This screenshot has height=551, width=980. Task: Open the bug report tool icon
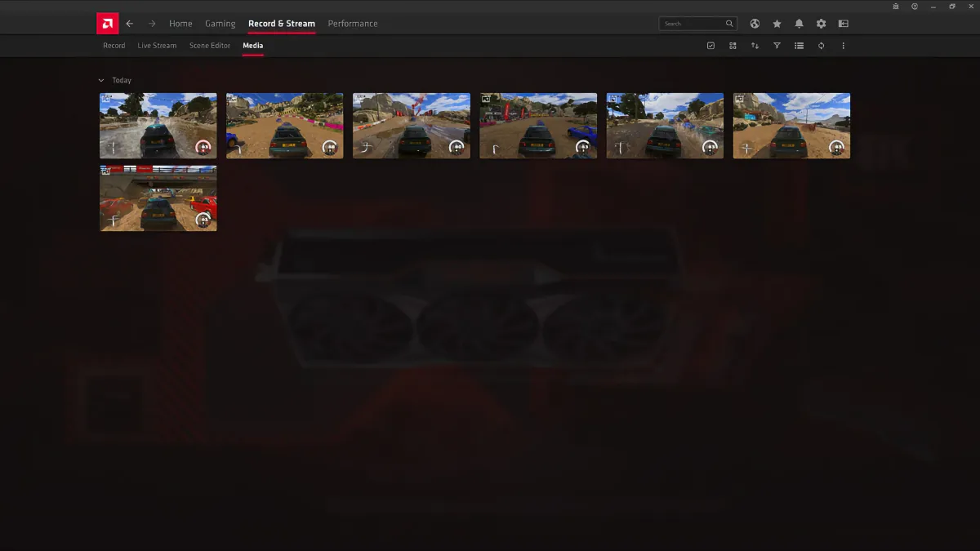tap(896, 7)
